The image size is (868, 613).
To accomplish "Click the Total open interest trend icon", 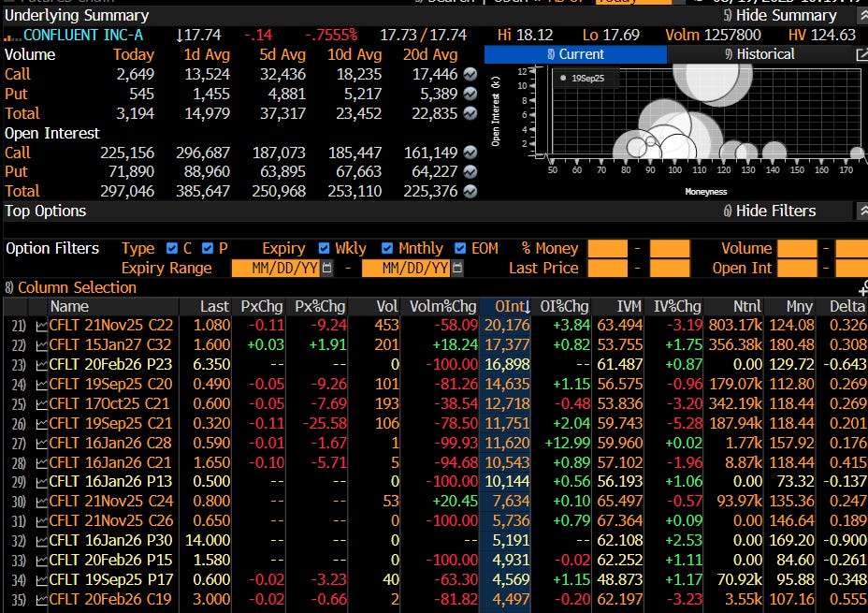I will click(470, 191).
